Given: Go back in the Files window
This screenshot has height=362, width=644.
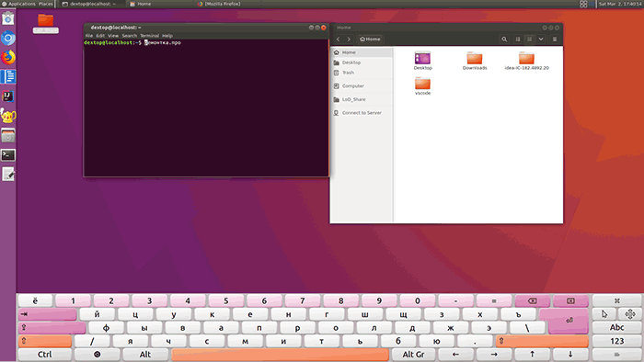Looking at the screenshot, I should [x=338, y=39].
